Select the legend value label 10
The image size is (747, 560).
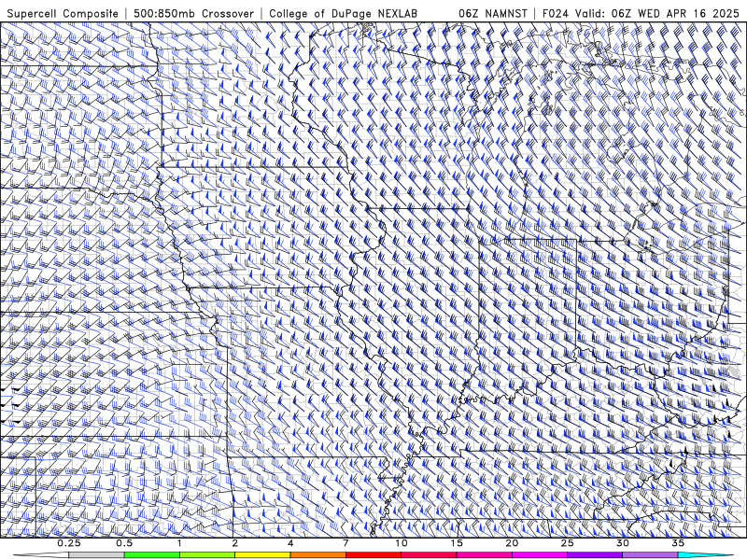click(x=402, y=543)
